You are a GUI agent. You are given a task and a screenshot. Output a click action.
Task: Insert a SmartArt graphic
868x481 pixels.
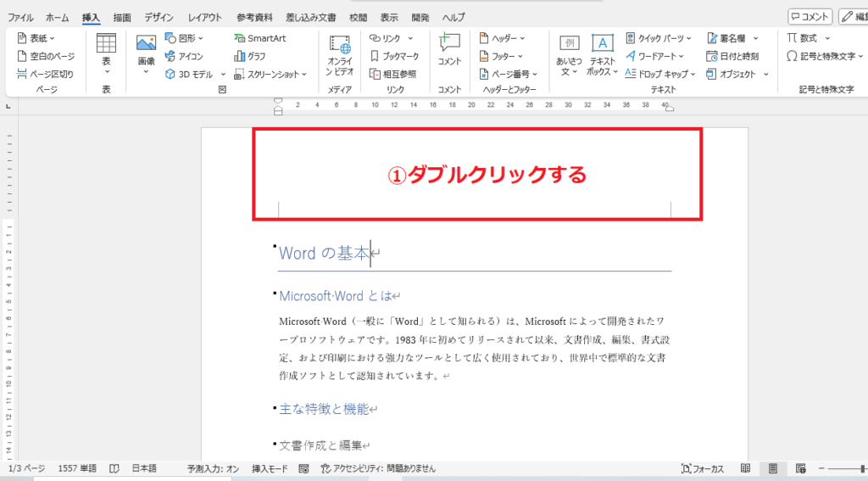260,38
